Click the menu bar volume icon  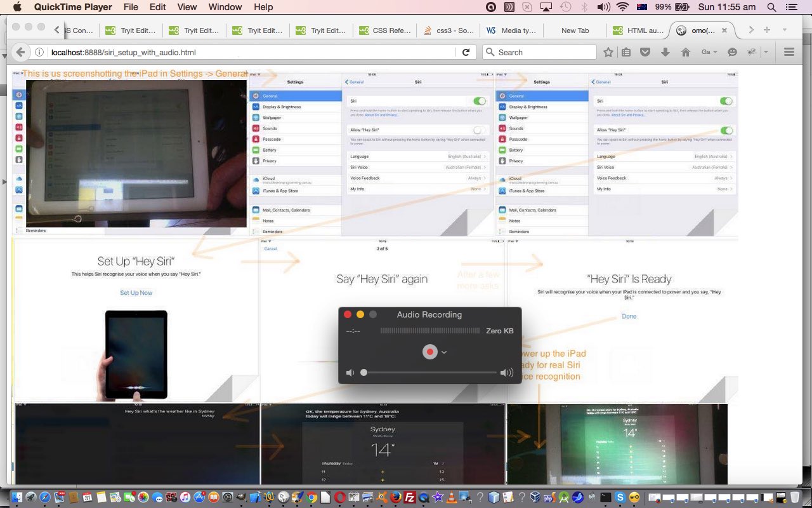(603, 7)
